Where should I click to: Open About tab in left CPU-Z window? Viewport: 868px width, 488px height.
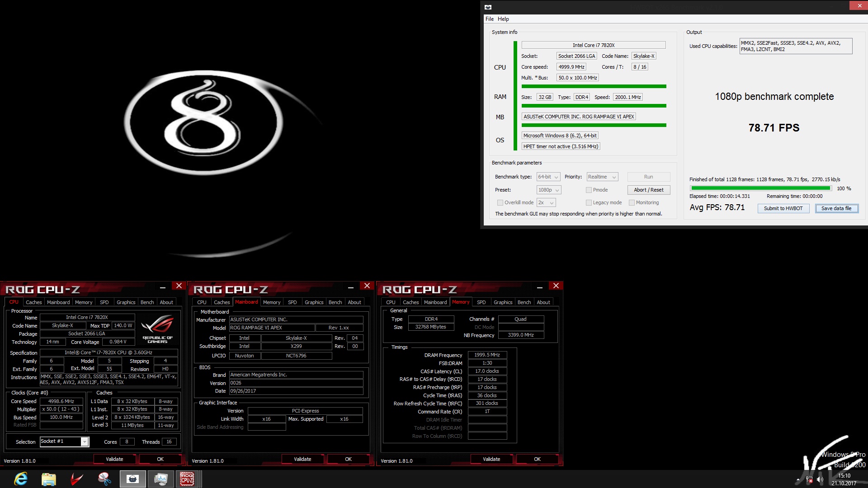166,302
